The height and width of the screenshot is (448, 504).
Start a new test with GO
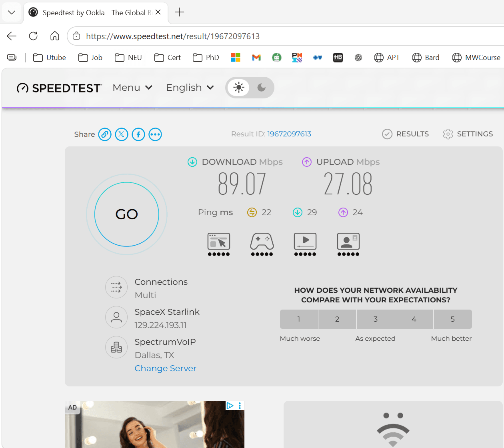(x=127, y=214)
